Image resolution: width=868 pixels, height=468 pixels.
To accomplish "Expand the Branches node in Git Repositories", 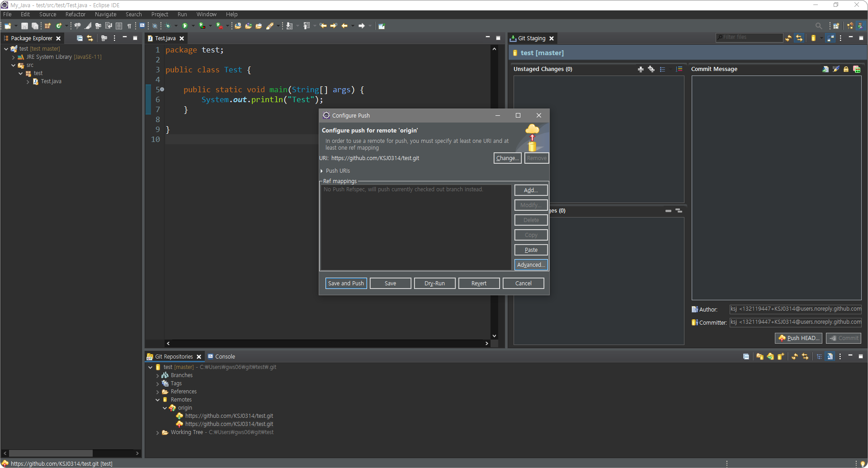I will (157, 375).
